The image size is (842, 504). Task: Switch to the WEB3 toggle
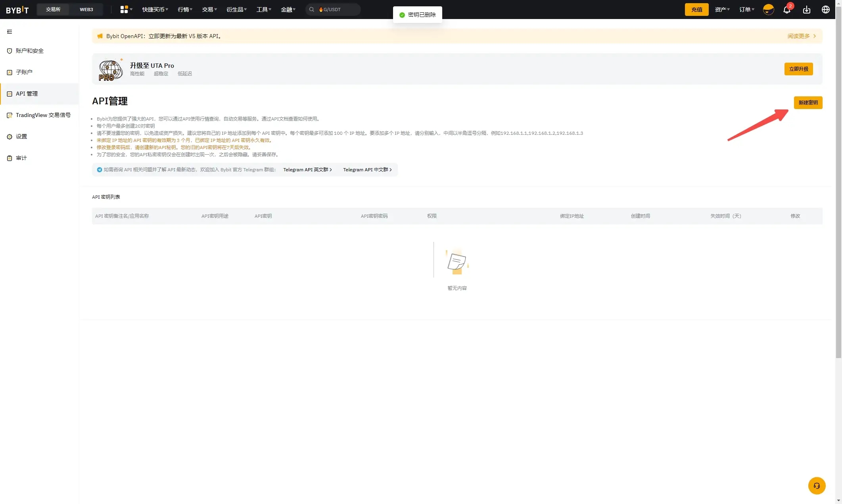point(86,10)
